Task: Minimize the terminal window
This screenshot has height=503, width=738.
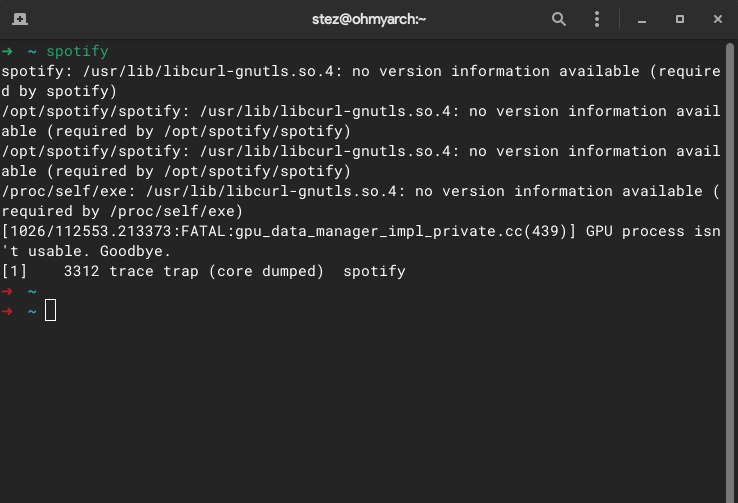Action: coord(642,20)
